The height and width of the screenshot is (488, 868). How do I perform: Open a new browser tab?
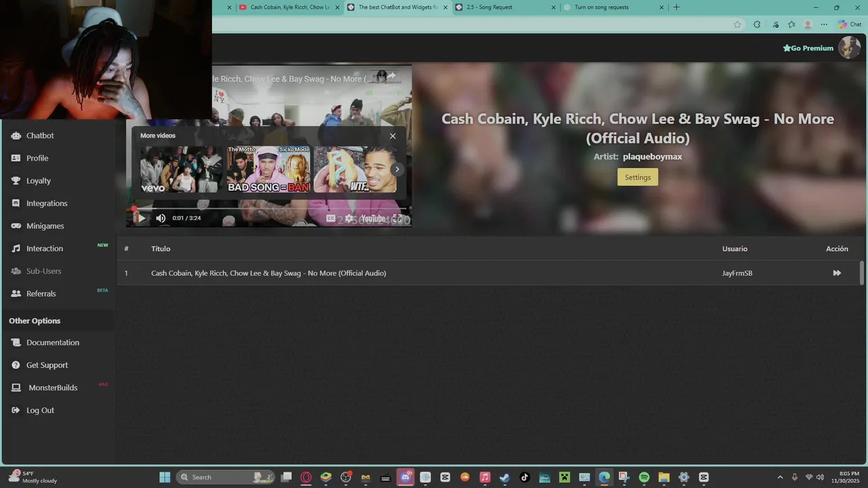pos(676,7)
